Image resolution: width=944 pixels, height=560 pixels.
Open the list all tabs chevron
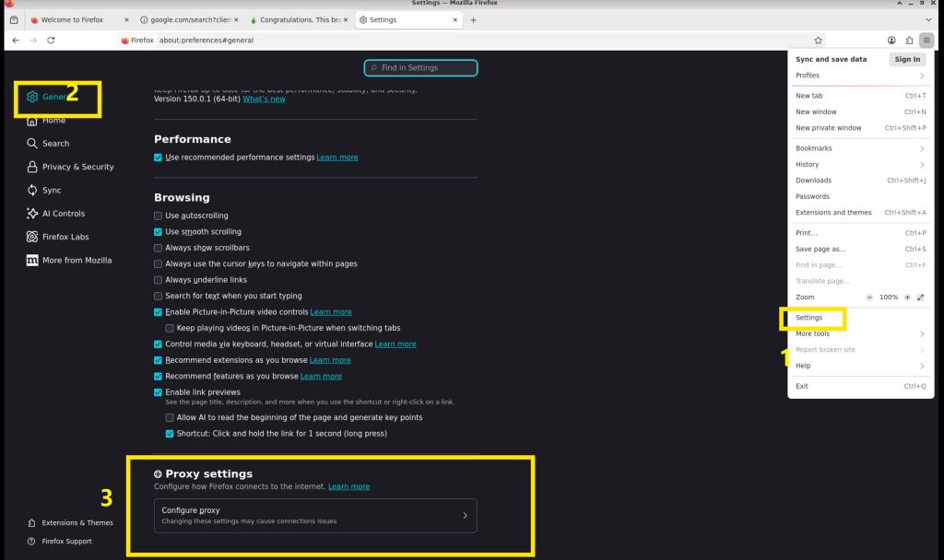coord(928,20)
